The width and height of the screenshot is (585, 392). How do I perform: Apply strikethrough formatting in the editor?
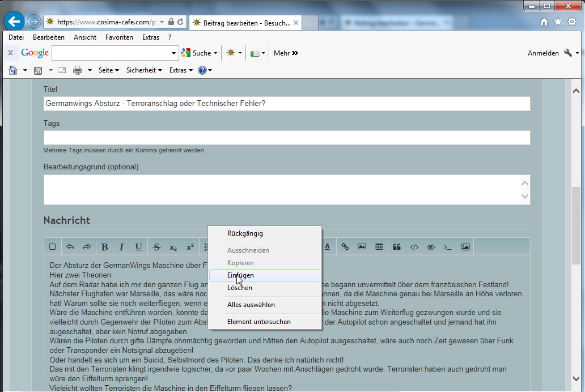click(x=156, y=247)
